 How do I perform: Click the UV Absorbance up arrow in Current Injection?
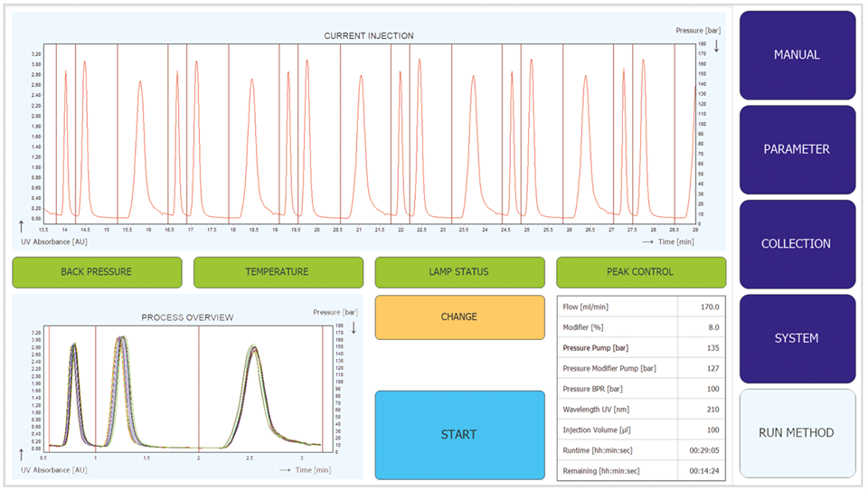[22, 225]
